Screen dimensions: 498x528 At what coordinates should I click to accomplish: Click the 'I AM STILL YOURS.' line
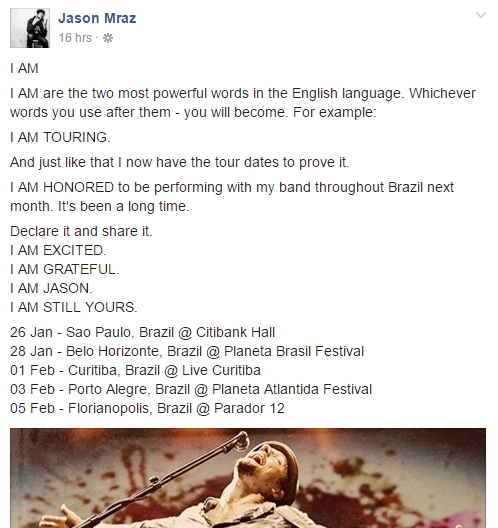[74, 307]
